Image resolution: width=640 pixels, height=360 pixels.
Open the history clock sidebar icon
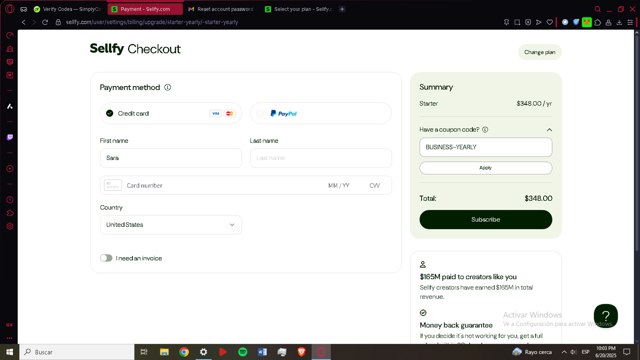point(10,200)
